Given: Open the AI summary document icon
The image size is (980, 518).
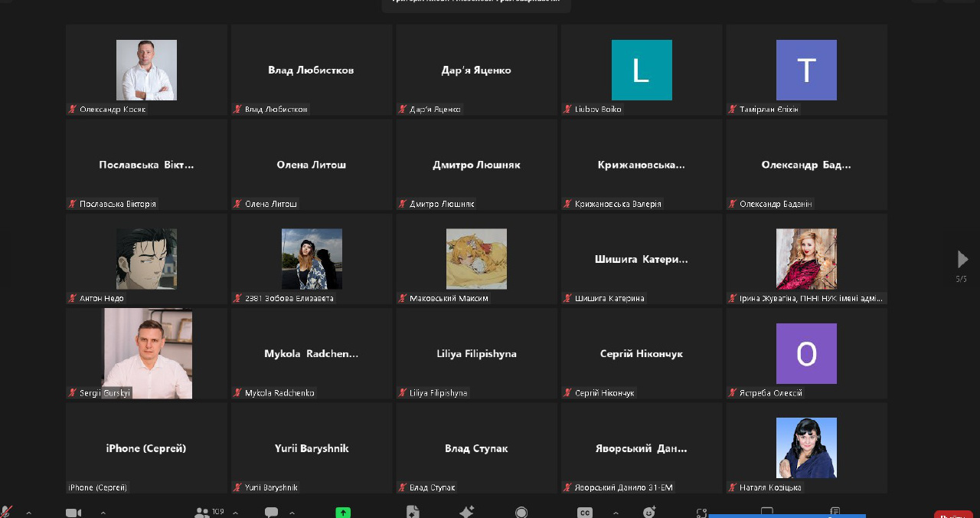Looking at the screenshot, I should (x=413, y=513).
